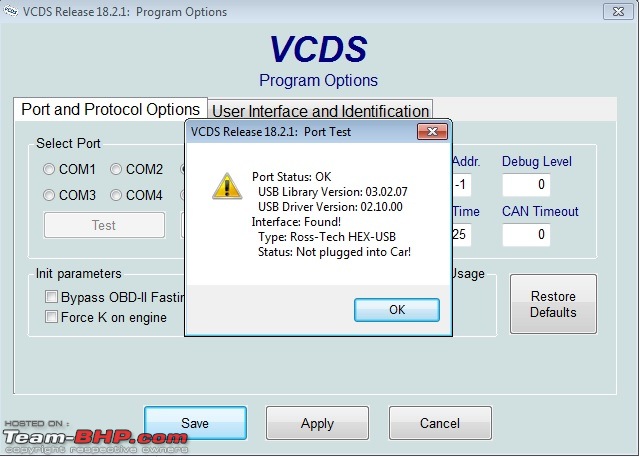639x457 pixels.
Task: Click the 'Debug Level' label
Action: (537, 161)
